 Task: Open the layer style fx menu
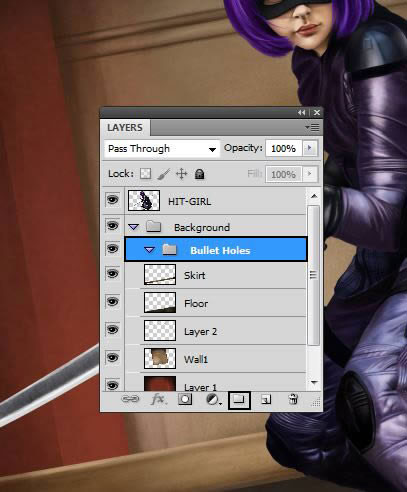(159, 399)
